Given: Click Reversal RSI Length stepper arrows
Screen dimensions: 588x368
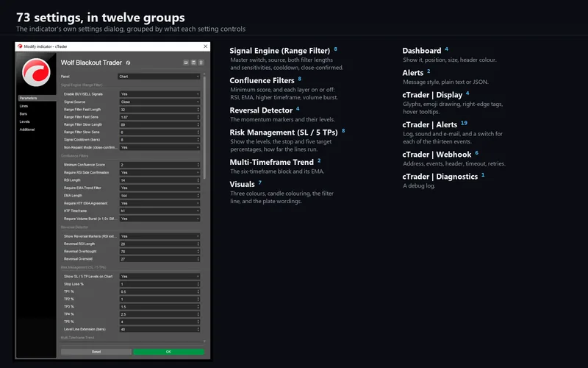Looking at the screenshot, I should (x=198, y=244).
